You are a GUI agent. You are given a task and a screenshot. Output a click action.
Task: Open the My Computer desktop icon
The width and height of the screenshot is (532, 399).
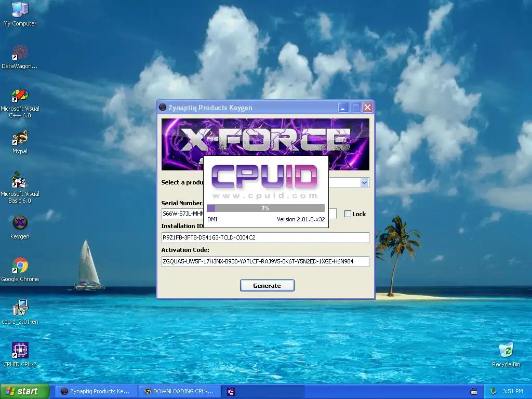click(20, 14)
